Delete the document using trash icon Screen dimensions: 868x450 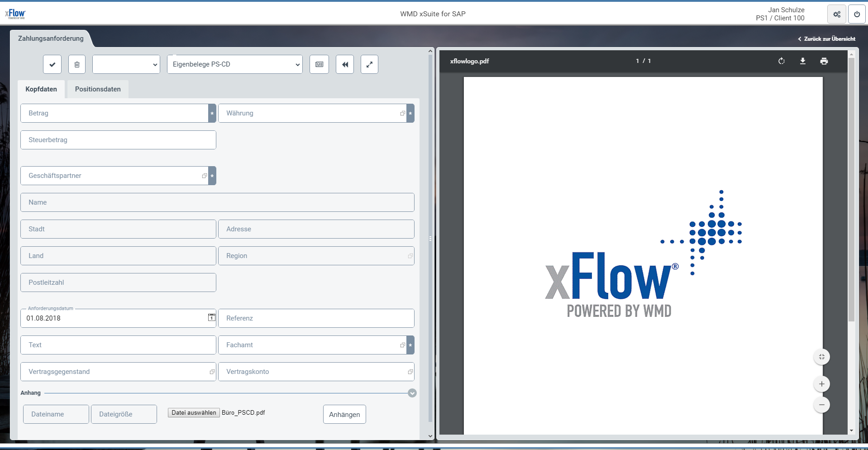[76, 64]
